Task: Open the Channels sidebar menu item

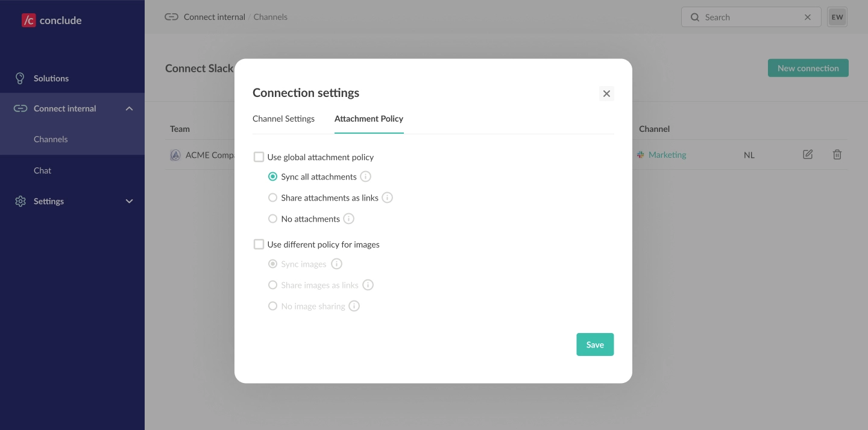Action: [51, 139]
